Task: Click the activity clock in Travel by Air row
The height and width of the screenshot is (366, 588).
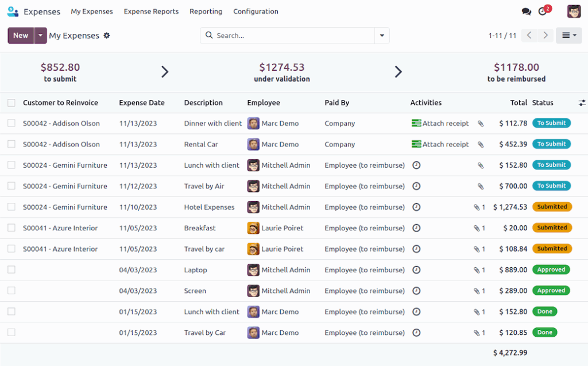Action: click(x=416, y=186)
